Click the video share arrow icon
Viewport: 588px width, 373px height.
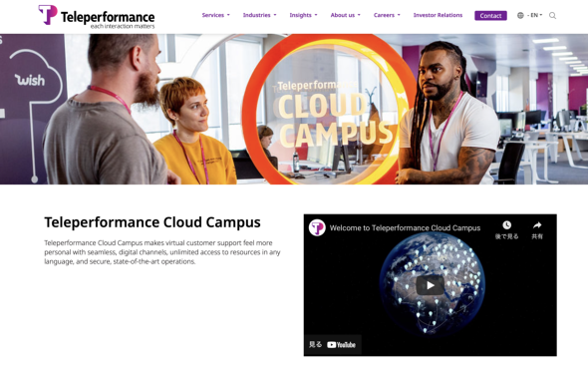537,225
